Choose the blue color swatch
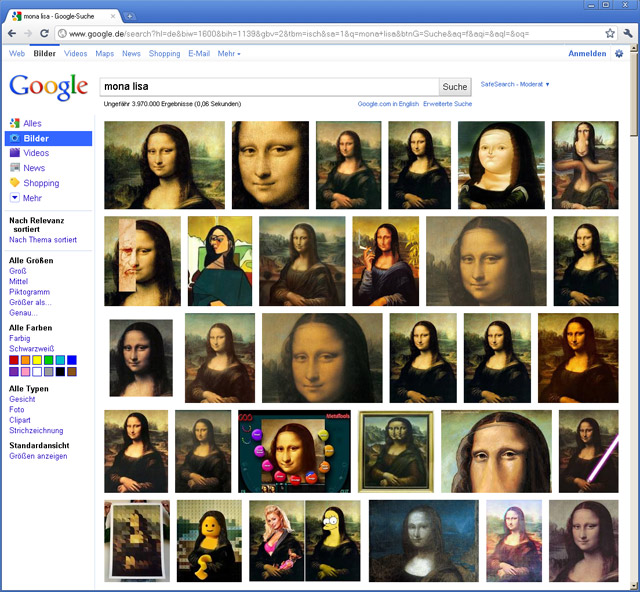The width and height of the screenshot is (640, 592). [x=72, y=360]
